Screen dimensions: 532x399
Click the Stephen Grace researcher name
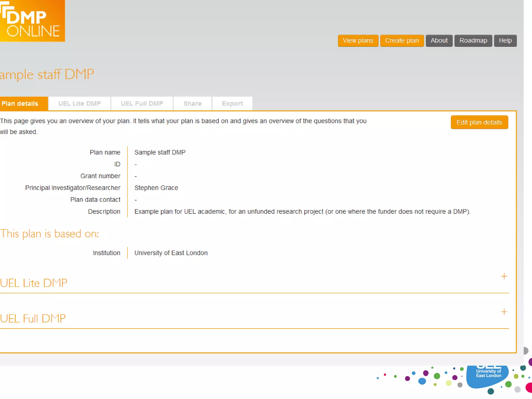tap(156, 188)
